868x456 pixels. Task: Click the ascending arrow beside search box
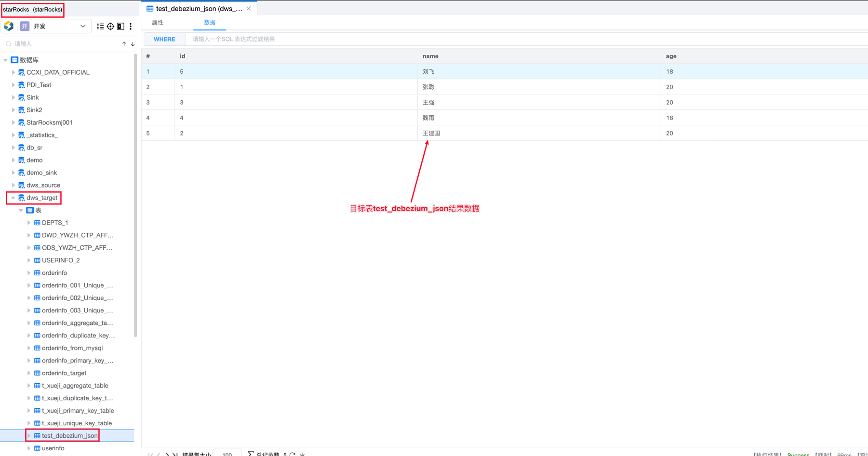(x=124, y=44)
